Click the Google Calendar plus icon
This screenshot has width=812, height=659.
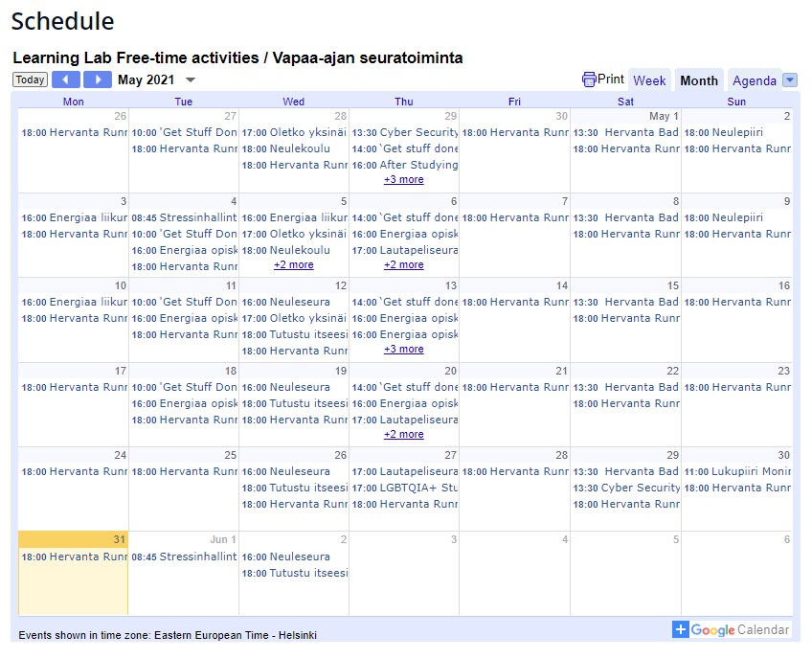[x=681, y=629]
